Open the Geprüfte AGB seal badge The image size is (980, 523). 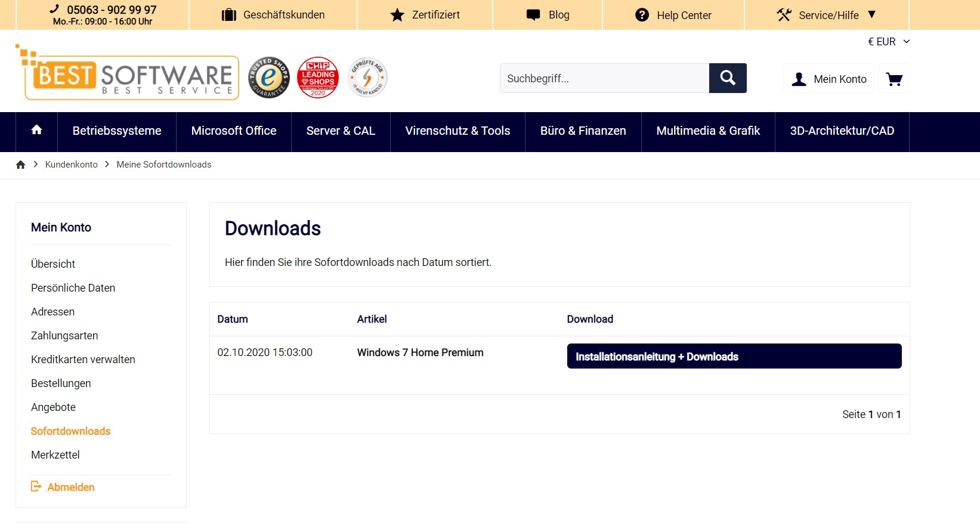tap(367, 78)
